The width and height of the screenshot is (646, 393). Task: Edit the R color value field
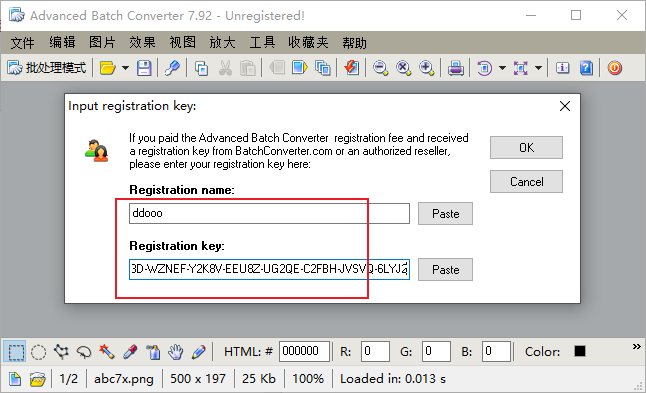click(375, 351)
